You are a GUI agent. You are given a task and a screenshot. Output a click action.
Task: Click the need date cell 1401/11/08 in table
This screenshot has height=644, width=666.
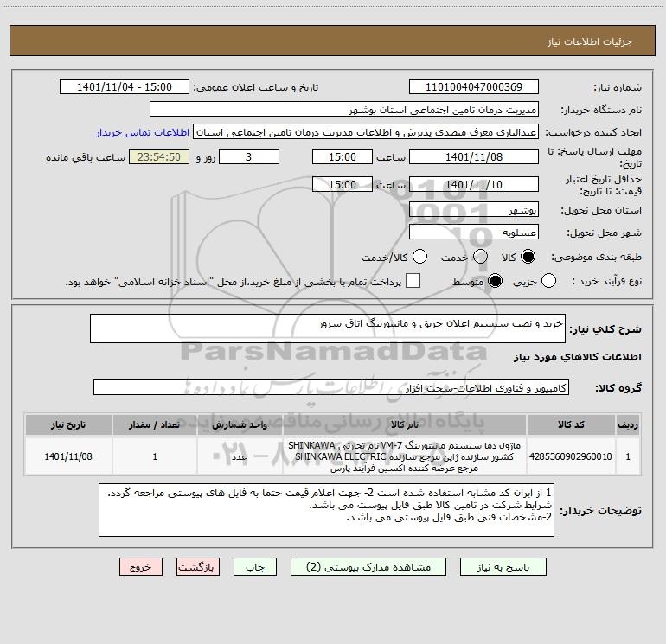click(68, 456)
